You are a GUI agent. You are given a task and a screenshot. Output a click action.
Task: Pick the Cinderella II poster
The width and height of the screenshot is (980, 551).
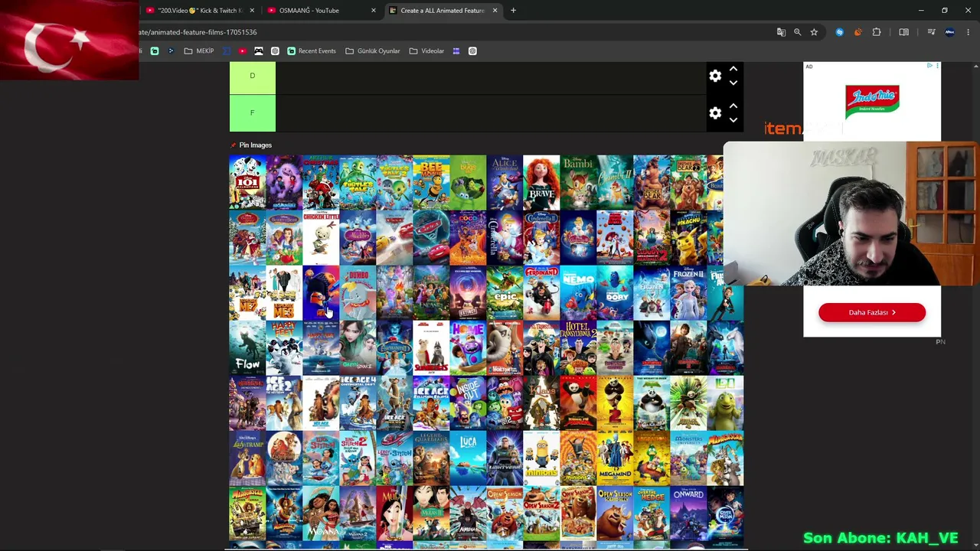coord(541,237)
